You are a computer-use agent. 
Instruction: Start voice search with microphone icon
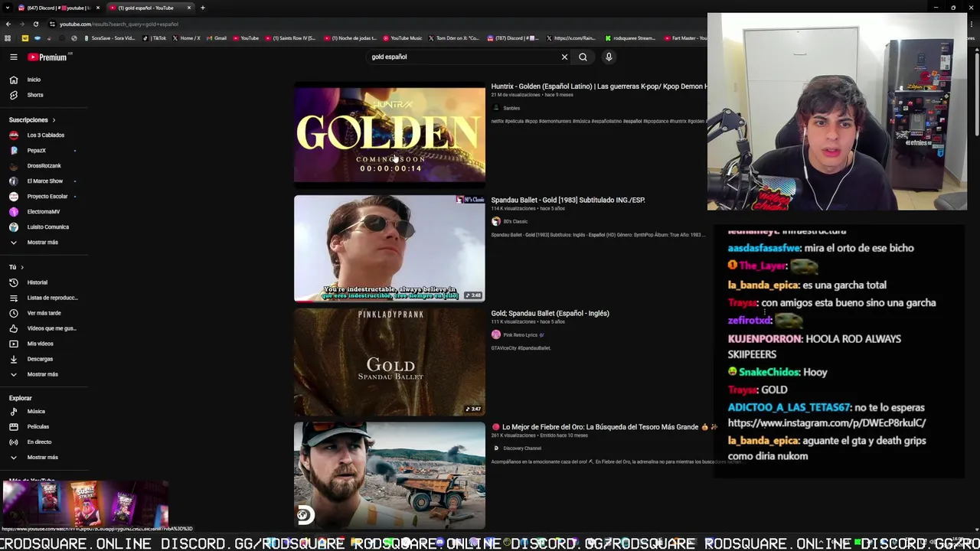(609, 57)
